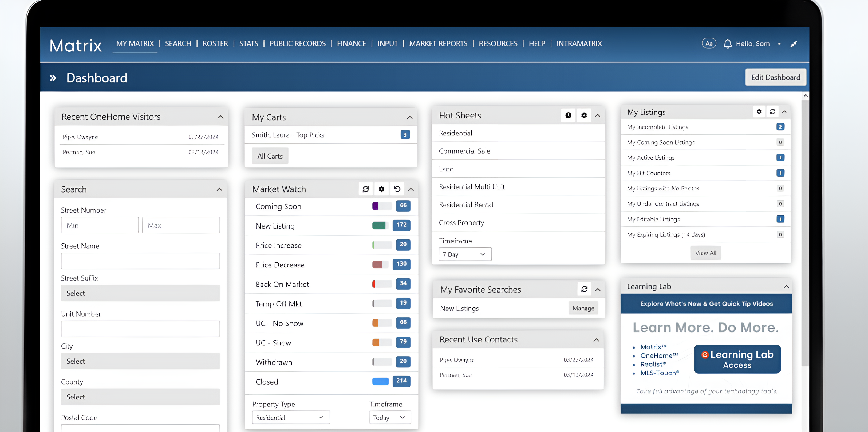Click the All Carts button

click(x=270, y=156)
